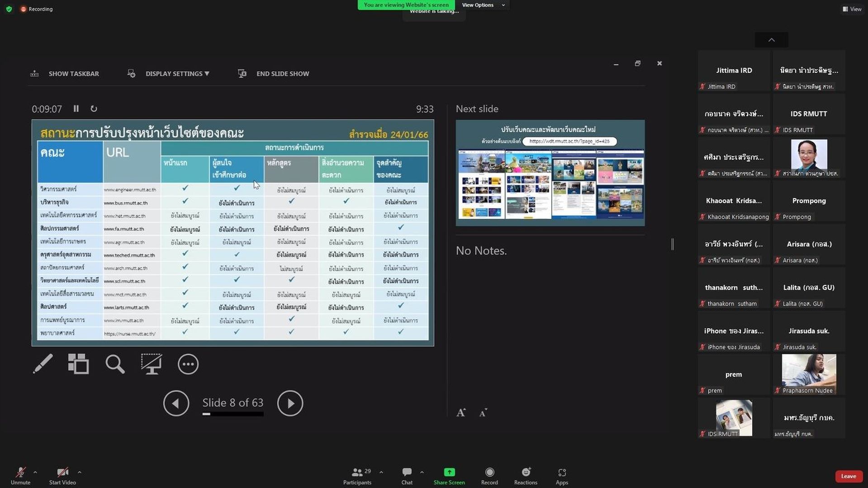Advance to the next slide
The image size is (868, 488).
coord(290,403)
